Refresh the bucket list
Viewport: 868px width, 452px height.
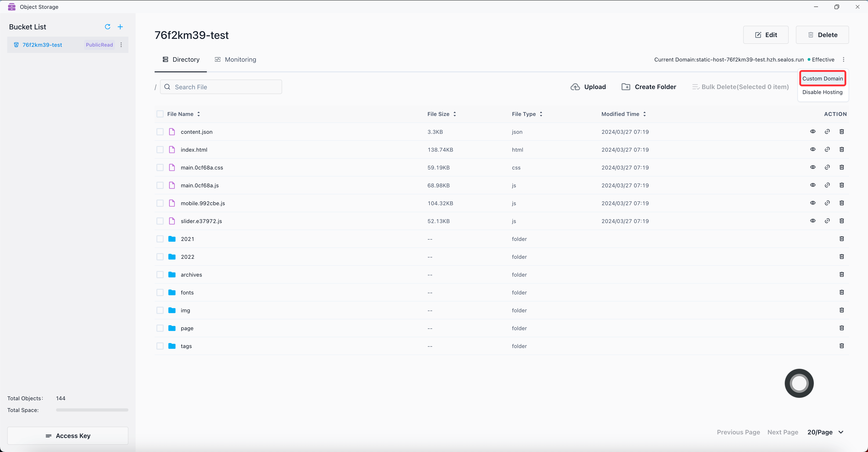pyautogui.click(x=108, y=27)
